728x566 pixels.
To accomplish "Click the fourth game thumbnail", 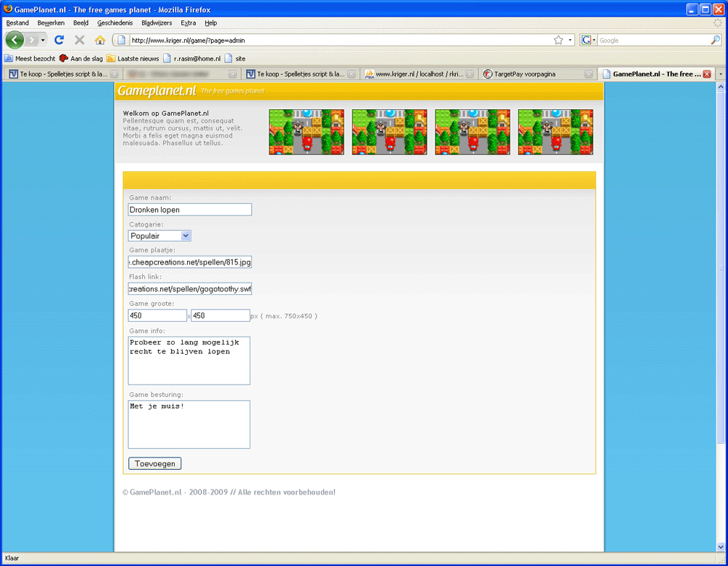I will (555, 132).
